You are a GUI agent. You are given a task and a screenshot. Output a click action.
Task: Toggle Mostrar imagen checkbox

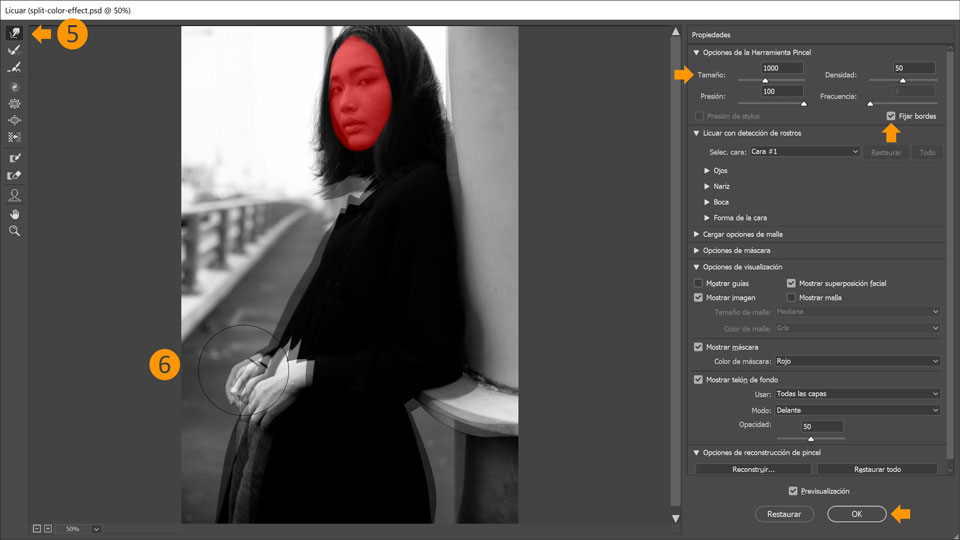698,298
